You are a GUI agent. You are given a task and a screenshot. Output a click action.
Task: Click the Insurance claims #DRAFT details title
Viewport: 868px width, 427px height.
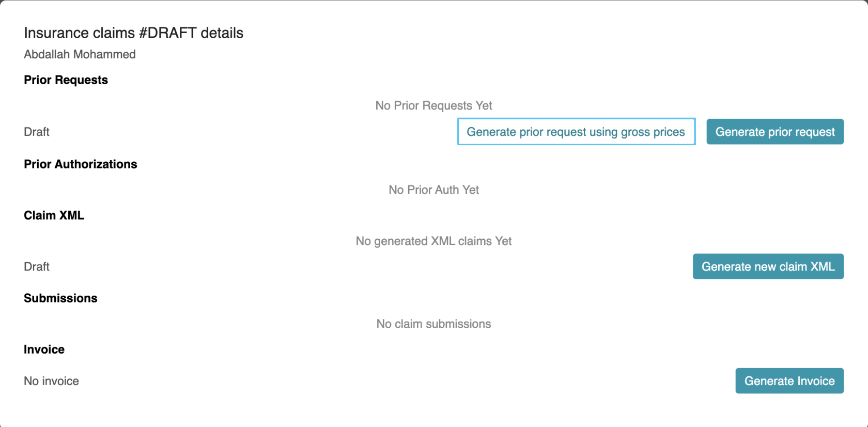coord(133,33)
